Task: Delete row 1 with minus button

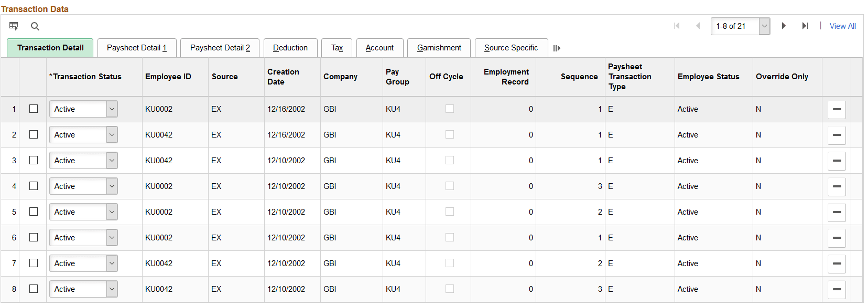Action: coord(837,109)
